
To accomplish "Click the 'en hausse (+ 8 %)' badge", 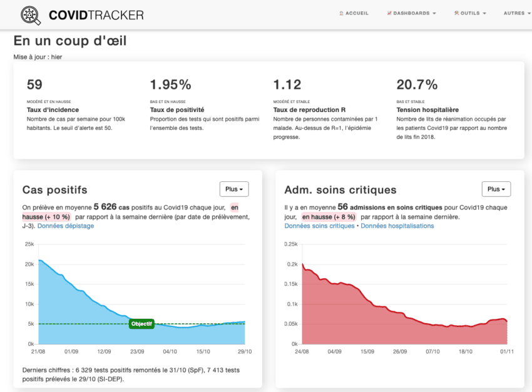I will click(329, 217).
